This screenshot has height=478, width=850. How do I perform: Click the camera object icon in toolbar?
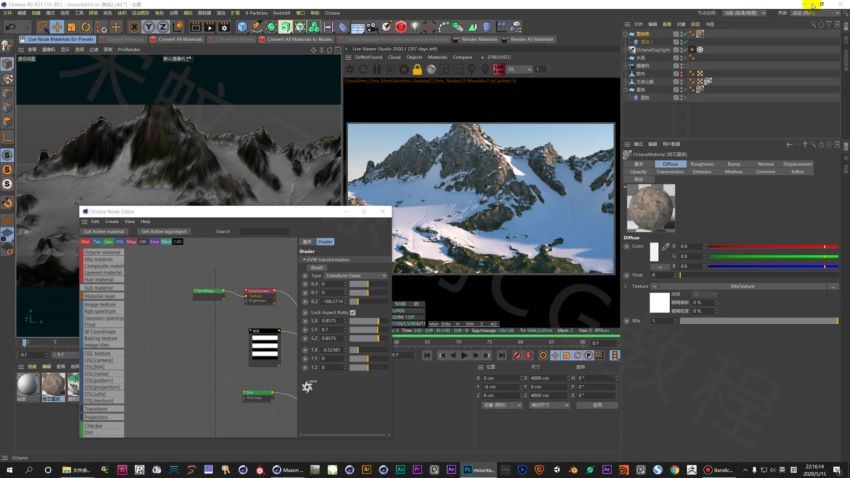tap(372, 27)
